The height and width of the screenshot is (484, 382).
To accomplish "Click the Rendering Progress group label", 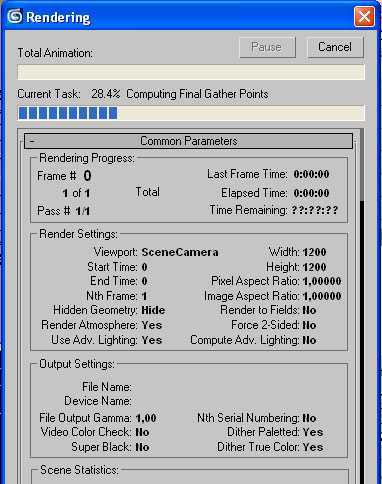I will 87,158.
